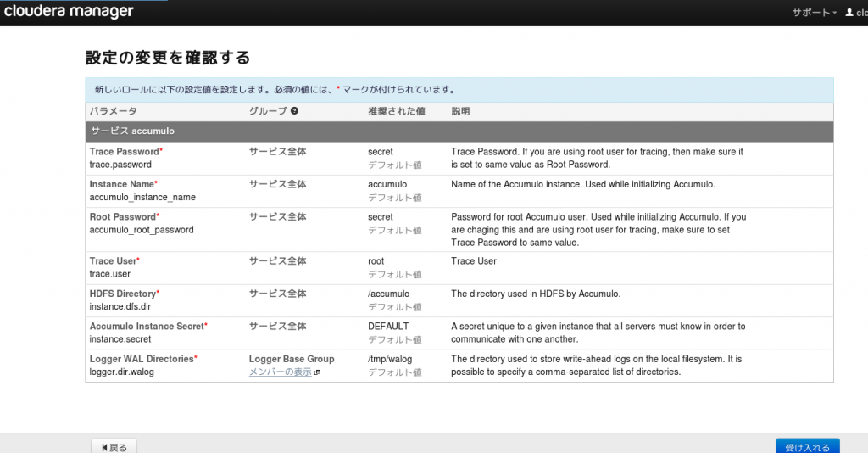
Task: Click サービス全体 in the Trace User row
Action: [x=277, y=260]
